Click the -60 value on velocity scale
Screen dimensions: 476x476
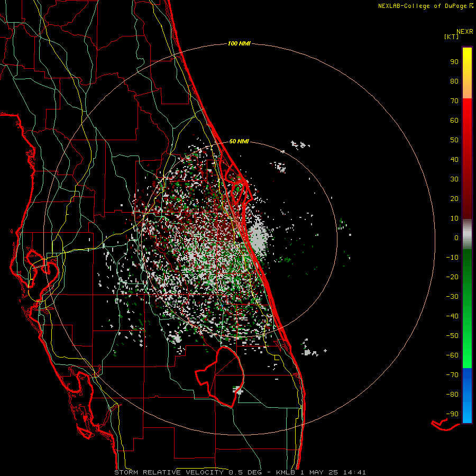coord(452,355)
